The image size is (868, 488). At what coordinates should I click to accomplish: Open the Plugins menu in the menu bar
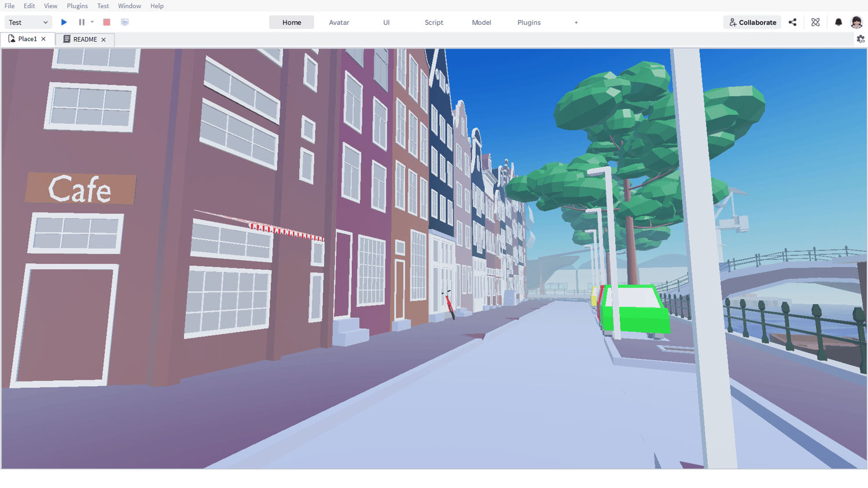pyautogui.click(x=77, y=6)
